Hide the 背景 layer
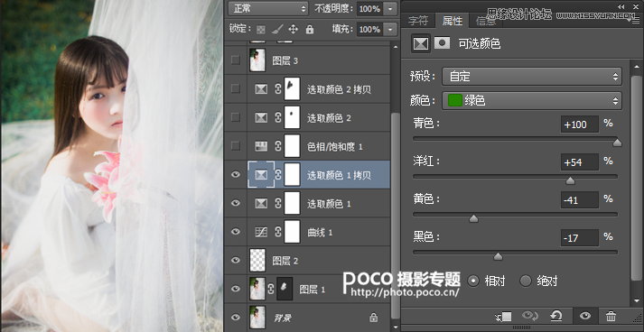 [236, 318]
